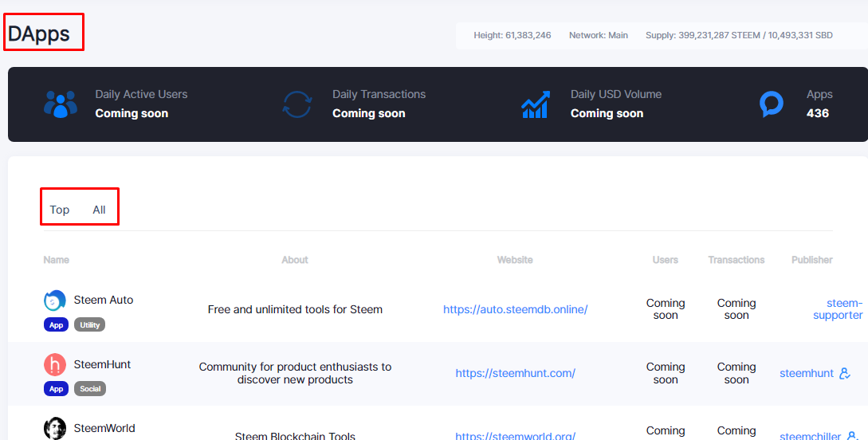Click the About column header
Screen dimensions: 868x440
tap(294, 260)
